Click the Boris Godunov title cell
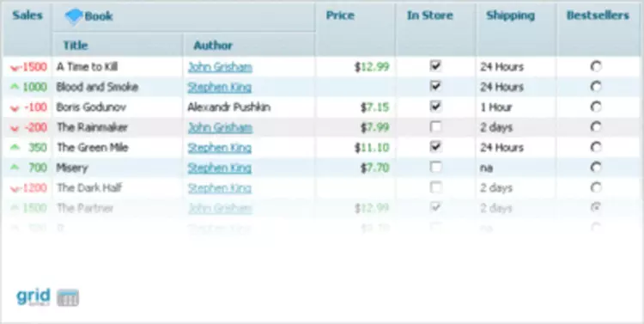644x324 pixels. point(118,107)
